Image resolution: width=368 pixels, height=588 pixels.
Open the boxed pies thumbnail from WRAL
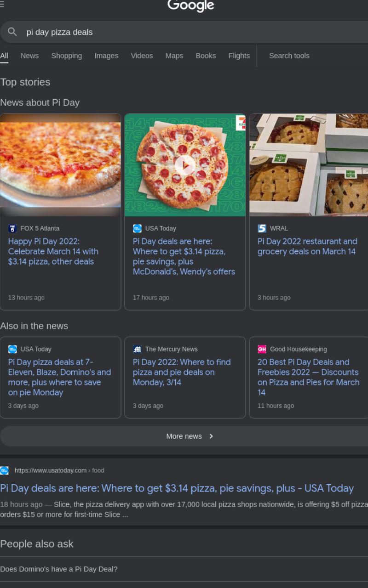[309, 165]
